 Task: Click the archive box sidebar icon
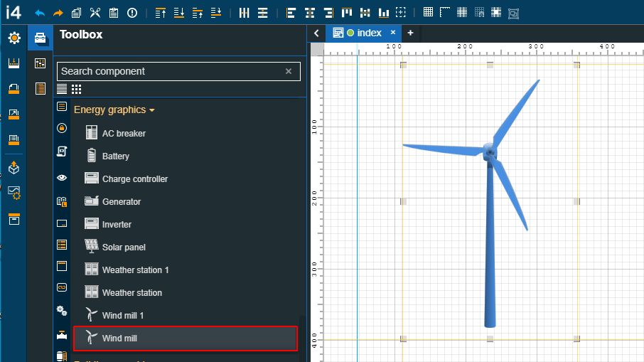(x=14, y=220)
